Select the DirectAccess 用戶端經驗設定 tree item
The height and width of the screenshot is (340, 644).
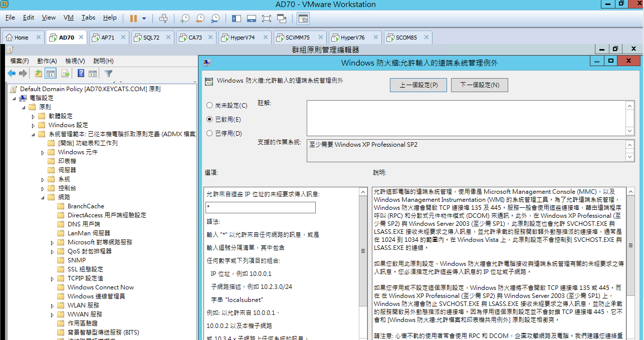pos(107,215)
